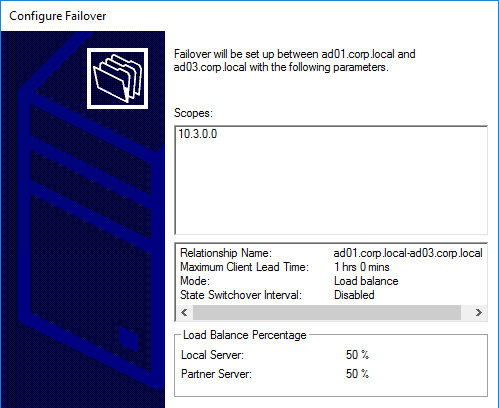
Task: Click the Local Server 50 % value
Action: pyautogui.click(x=357, y=355)
